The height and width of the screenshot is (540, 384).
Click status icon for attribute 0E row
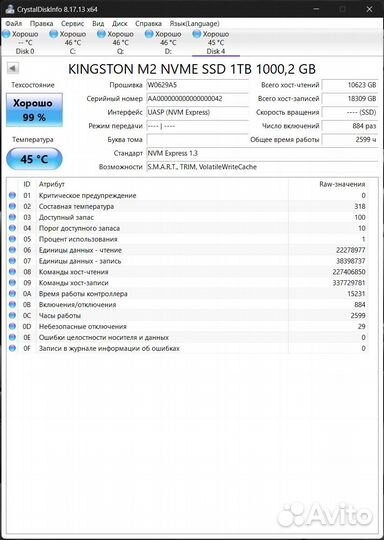(x=12, y=337)
